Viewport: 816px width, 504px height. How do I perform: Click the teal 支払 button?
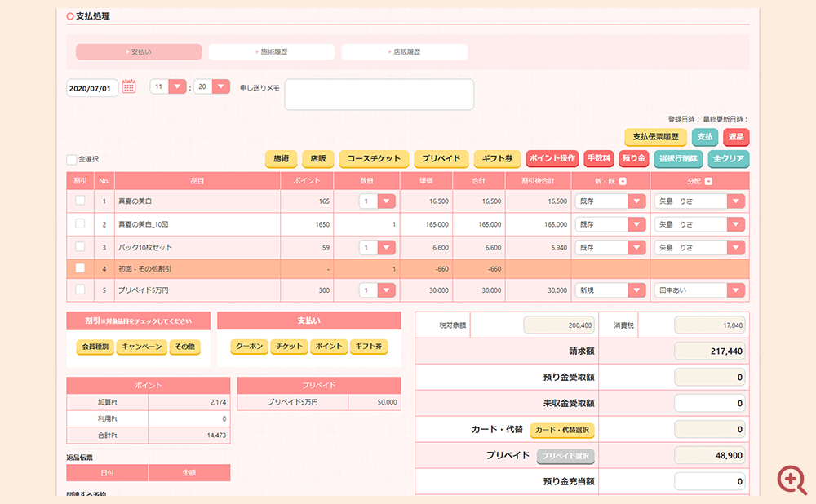point(705,137)
